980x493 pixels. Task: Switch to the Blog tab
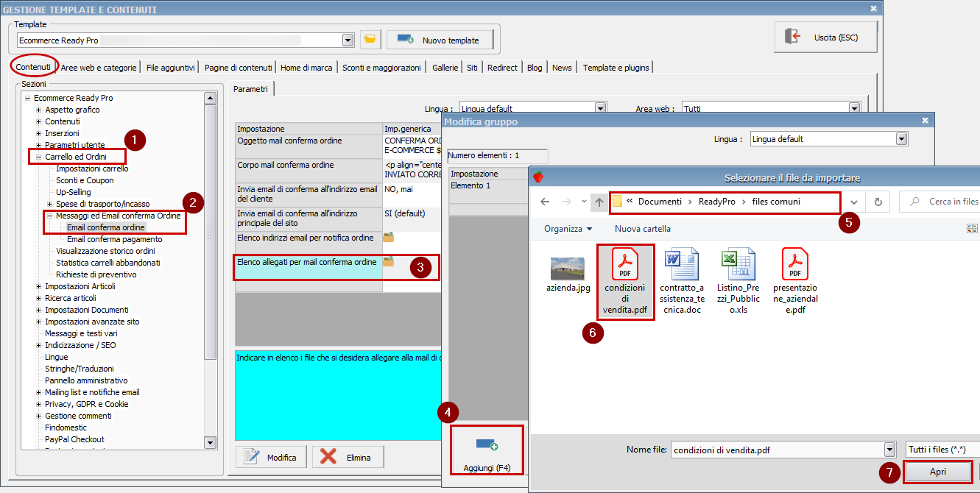pos(535,67)
